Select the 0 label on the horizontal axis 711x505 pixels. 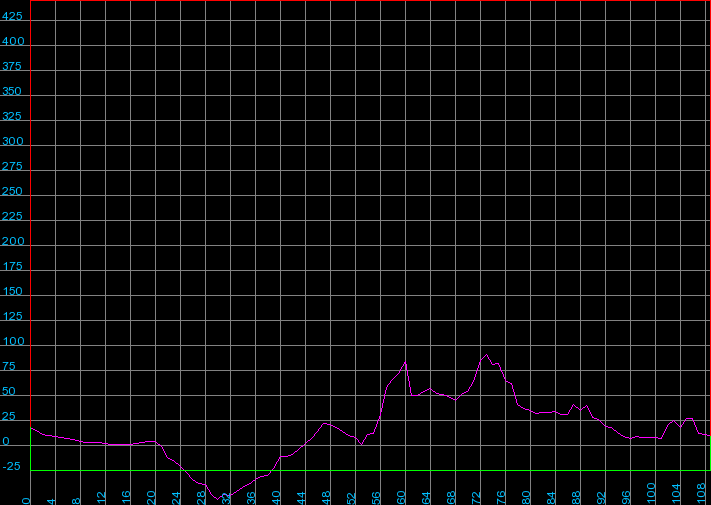click(x=26, y=500)
